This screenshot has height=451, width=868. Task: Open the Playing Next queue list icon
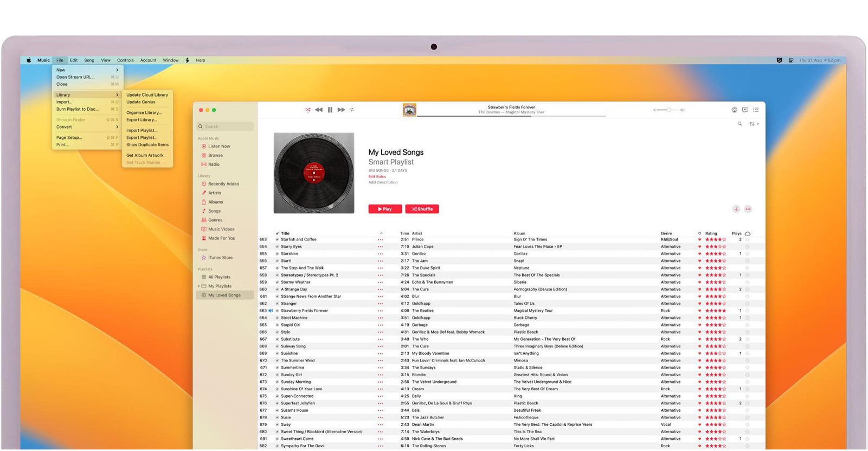pos(756,110)
